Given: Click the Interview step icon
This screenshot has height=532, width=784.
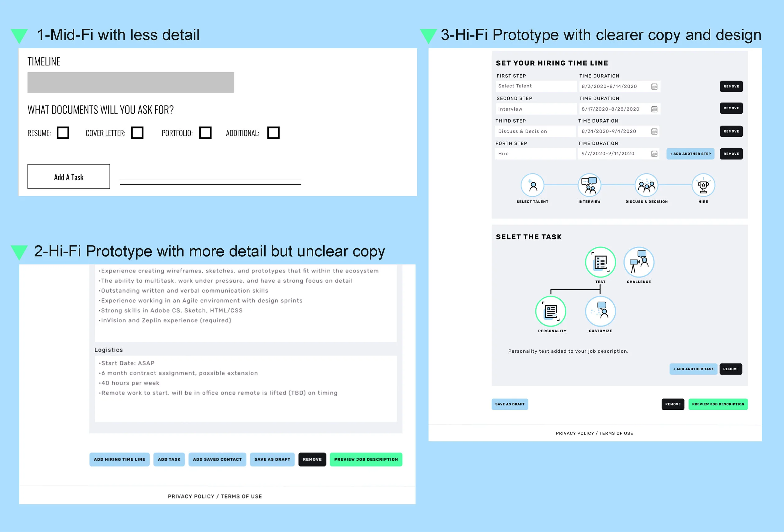Looking at the screenshot, I should click(589, 185).
